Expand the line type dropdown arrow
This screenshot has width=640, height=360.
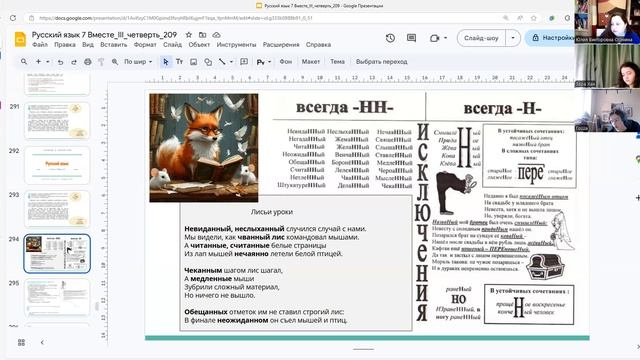[x=231, y=62]
